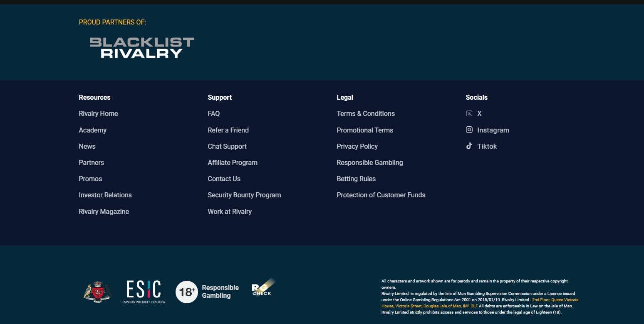The image size is (644, 324).
Task: Visit the Partners page
Action: pos(91,162)
